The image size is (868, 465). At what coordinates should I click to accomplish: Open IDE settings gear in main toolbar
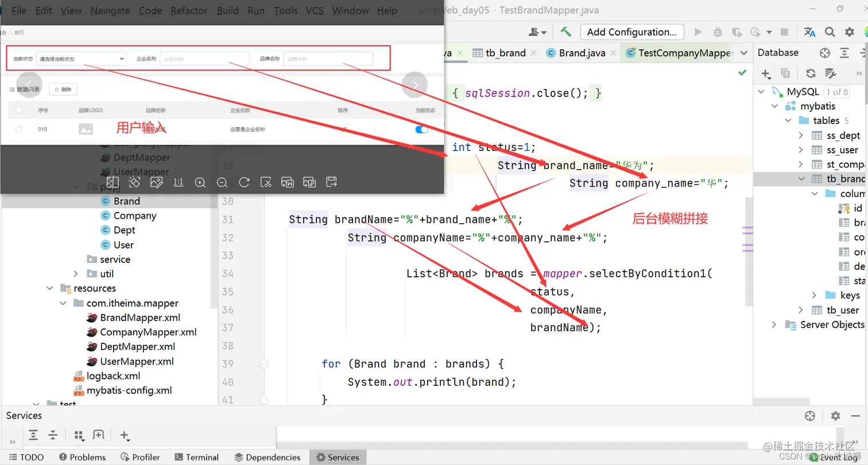850,32
